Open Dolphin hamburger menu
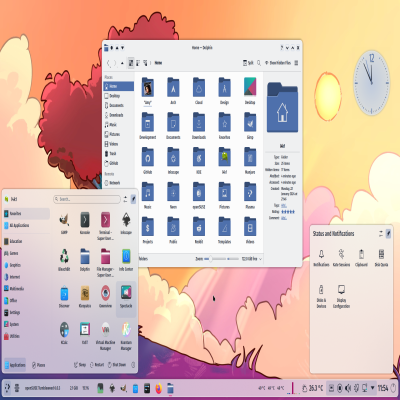 [296, 63]
